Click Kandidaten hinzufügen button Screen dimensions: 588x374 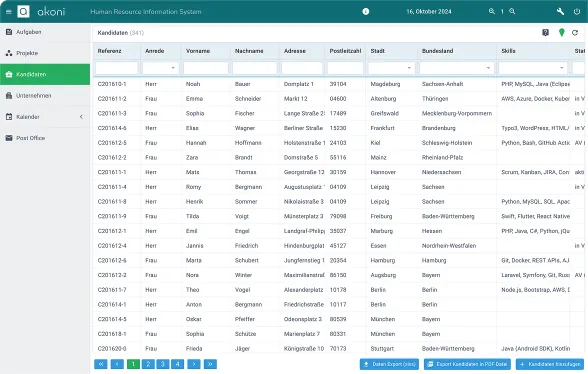pyautogui.click(x=550, y=364)
